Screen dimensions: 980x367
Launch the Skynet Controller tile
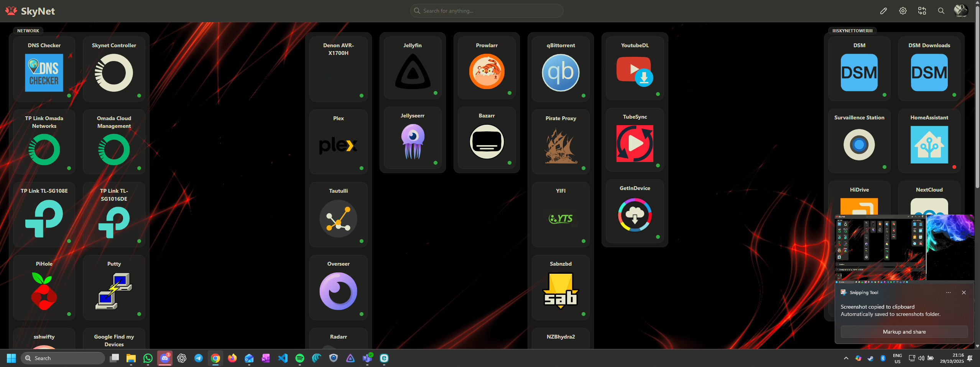click(x=114, y=69)
